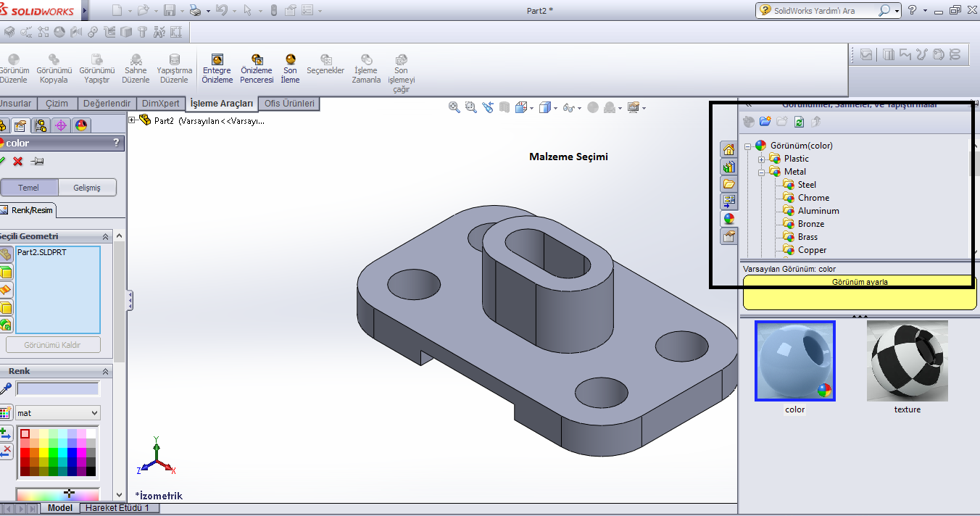980x516 pixels.
Task: Open the Ofis Ürünleri ribbon tab
Action: click(289, 103)
